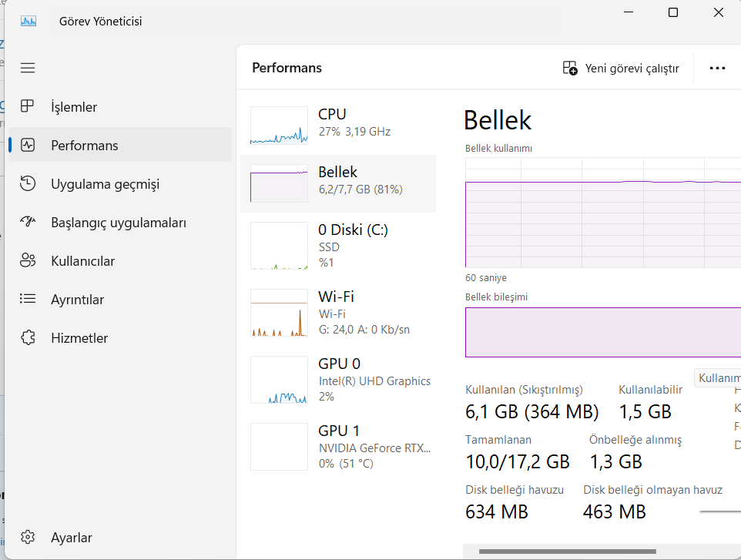Viewport: 741px width, 560px height.
Task: Run new task with Yeni görevi çalıştır
Action: click(x=621, y=68)
